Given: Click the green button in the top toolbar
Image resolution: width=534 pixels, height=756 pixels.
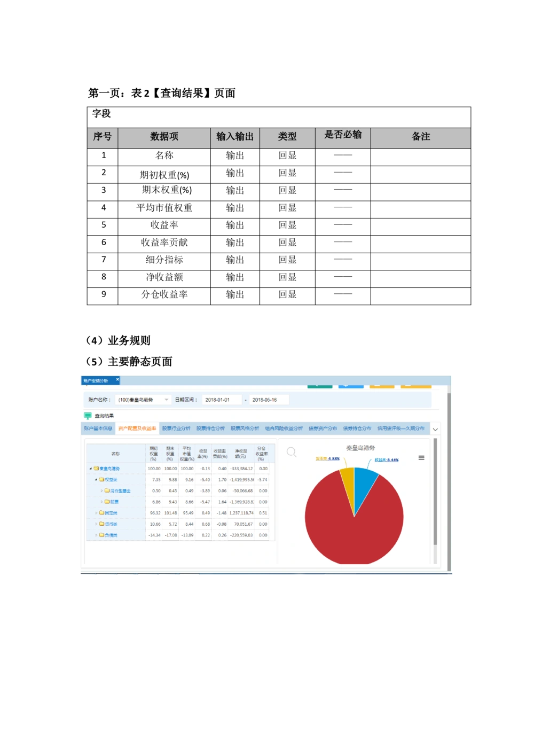Looking at the screenshot, I should 319,385.
